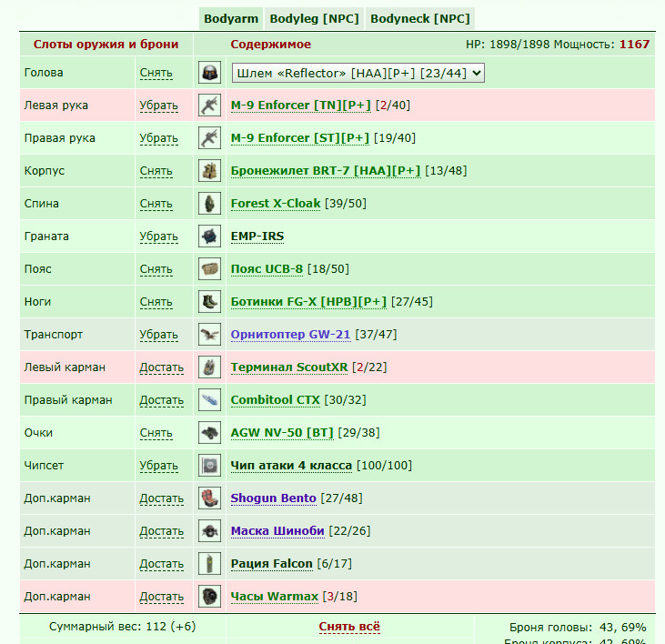The image size is (665, 644).
Task: Click Достать next to Маска Шиноби
Action: click(x=162, y=531)
